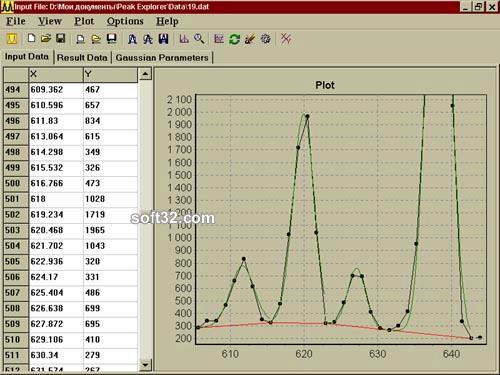
Task: Click X cell 630.34
Action: coord(56,355)
